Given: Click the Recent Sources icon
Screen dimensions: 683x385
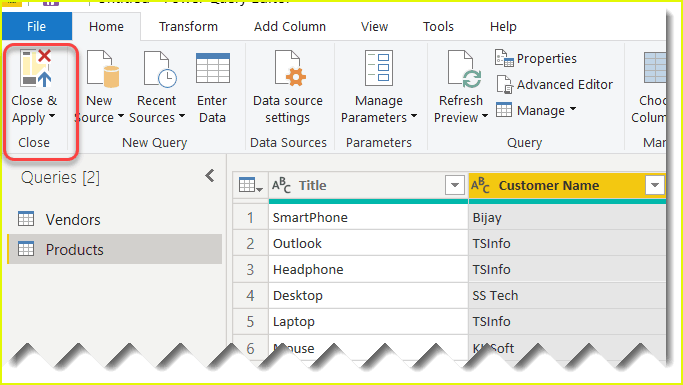Looking at the screenshot, I should (160, 68).
